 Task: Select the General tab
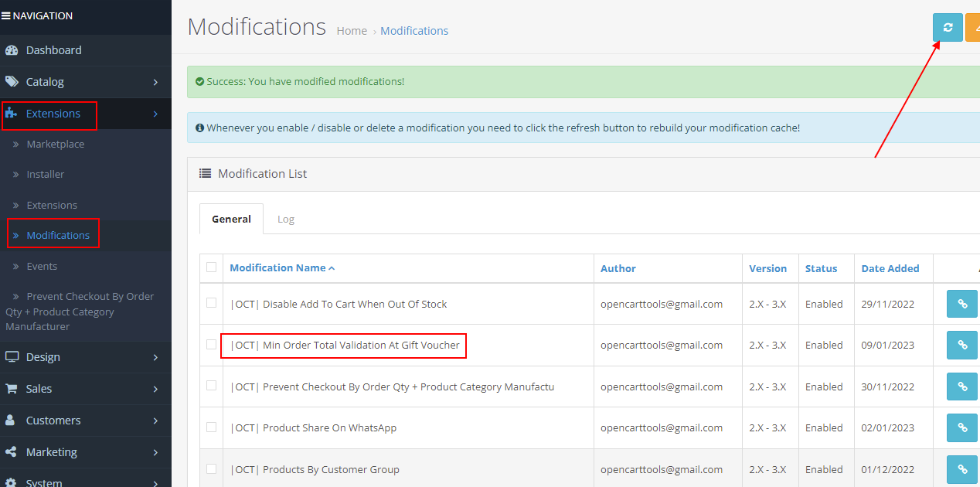tap(231, 219)
